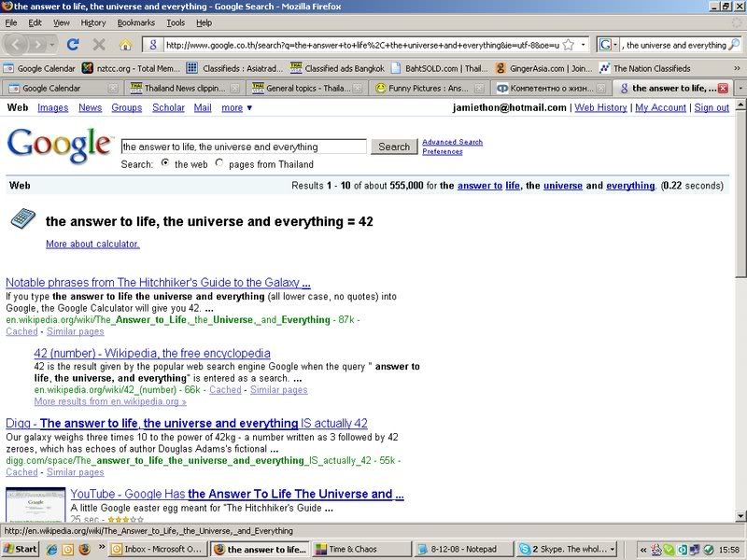This screenshot has height=560, width=747.
Task: Switch to General topics - Thaila tab
Action: [307, 88]
